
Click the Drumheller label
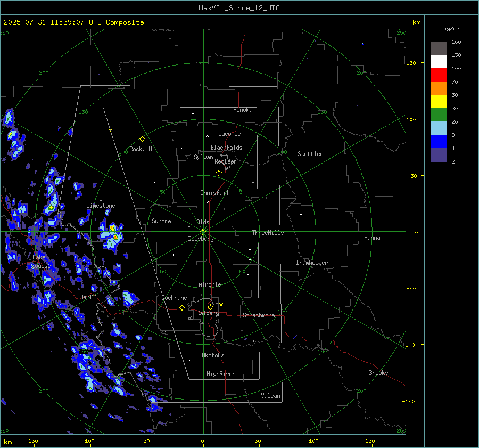click(x=312, y=263)
